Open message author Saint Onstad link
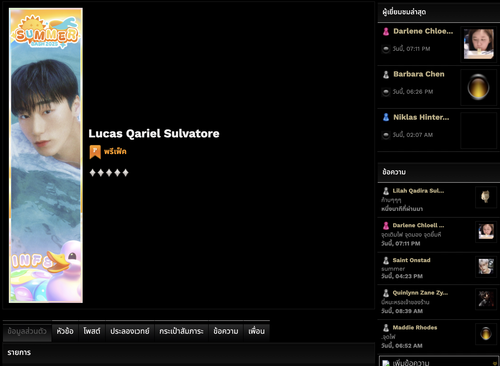The height and width of the screenshot is (366, 500). 411,260
